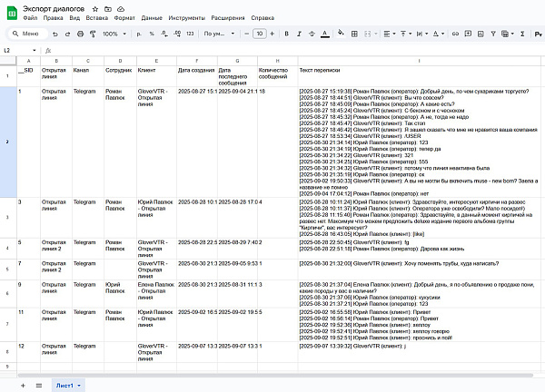The width and height of the screenshot is (545, 392).
Task: Search the menus with Меню box
Action: (x=28, y=34)
